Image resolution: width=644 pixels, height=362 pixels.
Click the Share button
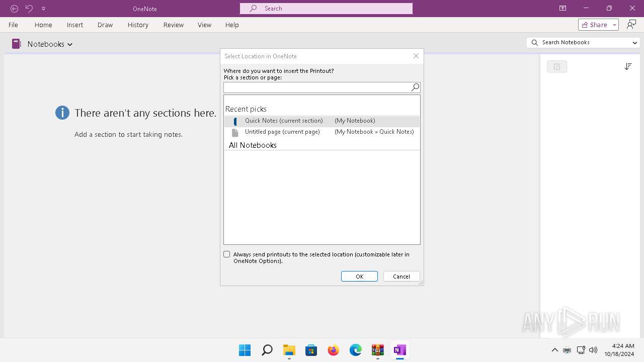coord(594,25)
